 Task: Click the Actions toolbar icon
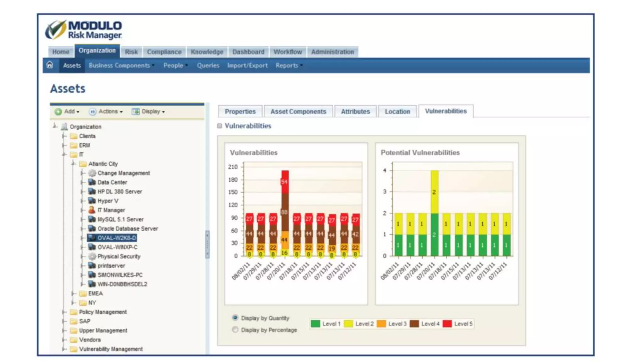[92, 112]
